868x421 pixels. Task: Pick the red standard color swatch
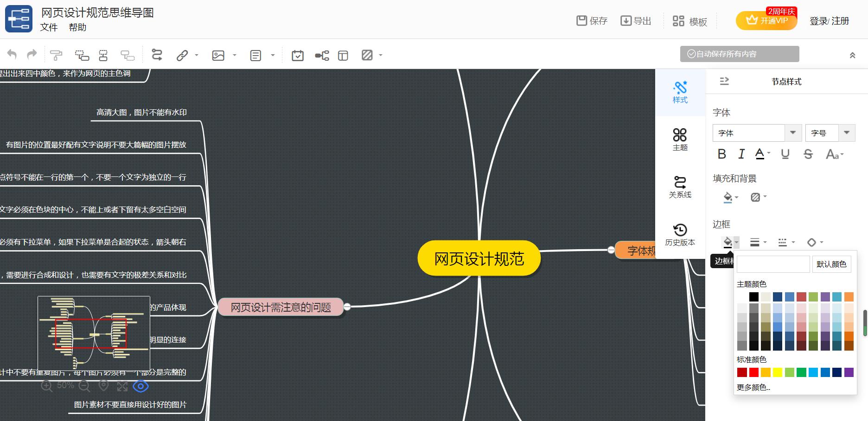[x=754, y=372]
